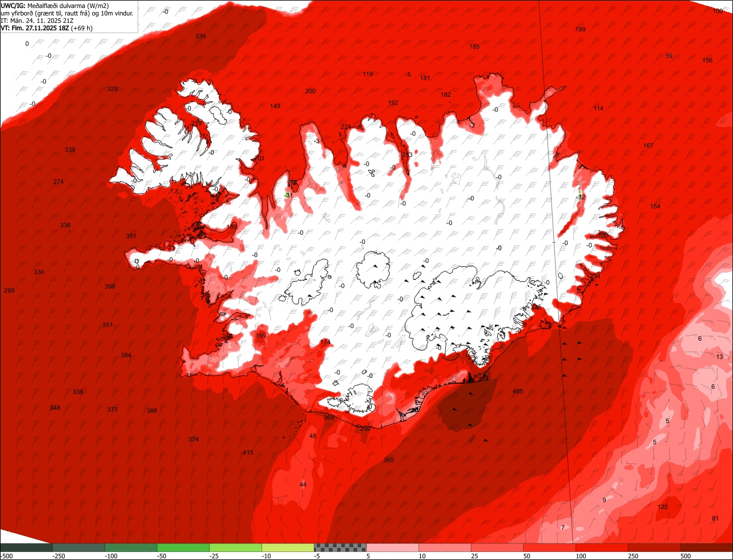Click the value 199 at the top of the map
733x560 pixels.
580,29
